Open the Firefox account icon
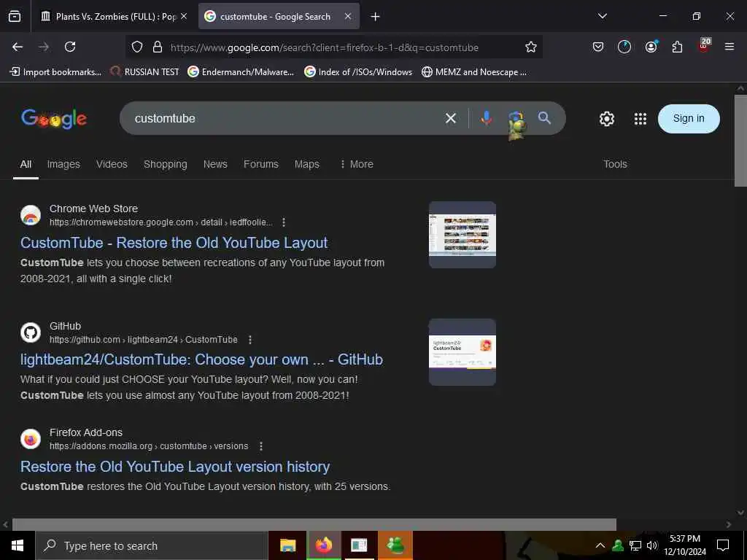The image size is (747, 560). pyautogui.click(x=651, y=47)
